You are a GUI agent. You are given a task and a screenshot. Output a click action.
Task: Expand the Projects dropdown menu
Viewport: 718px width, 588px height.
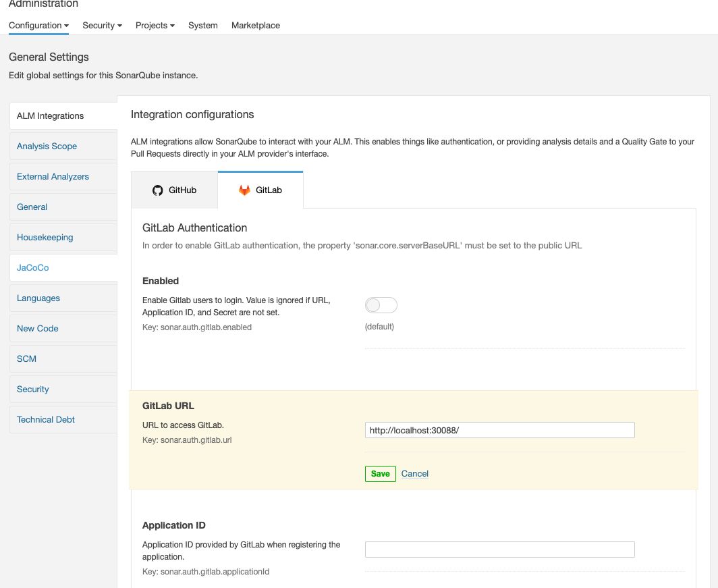[155, 26]
